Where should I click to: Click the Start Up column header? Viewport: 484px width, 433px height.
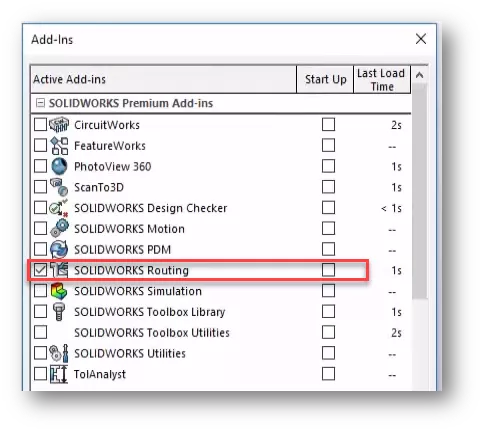click(x=325, y=79)
